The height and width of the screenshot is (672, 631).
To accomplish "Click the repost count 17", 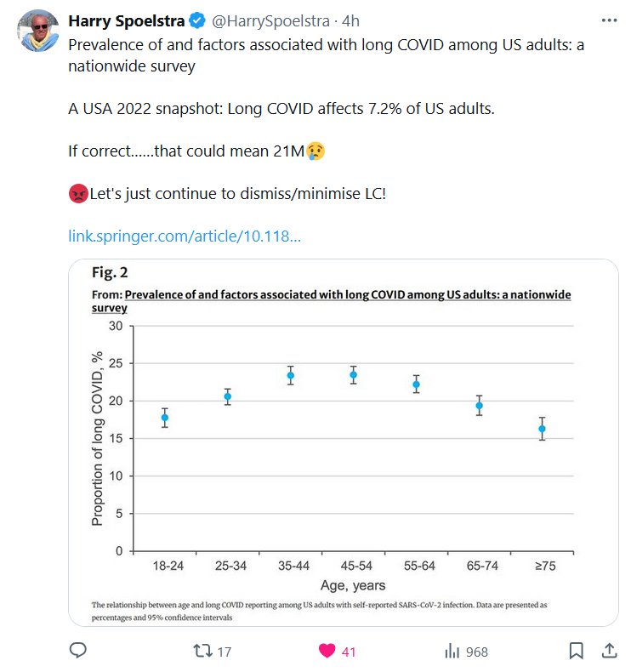I will [x=225, y=652].
